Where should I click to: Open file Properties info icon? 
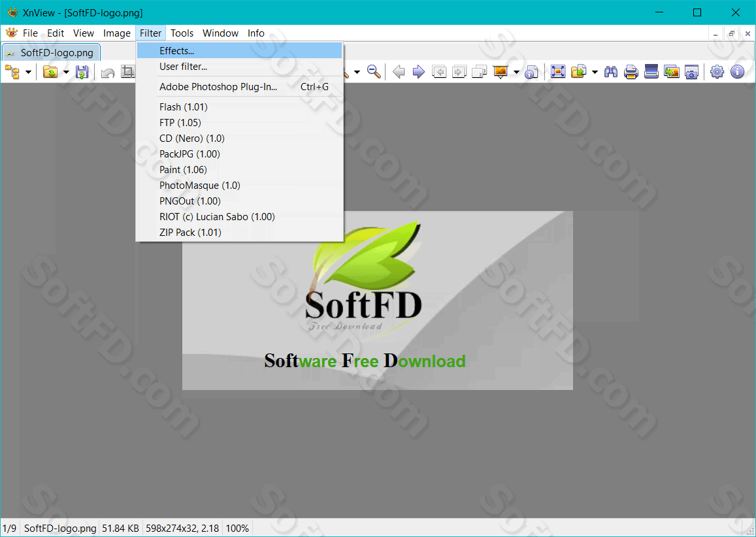pos(531,72)
